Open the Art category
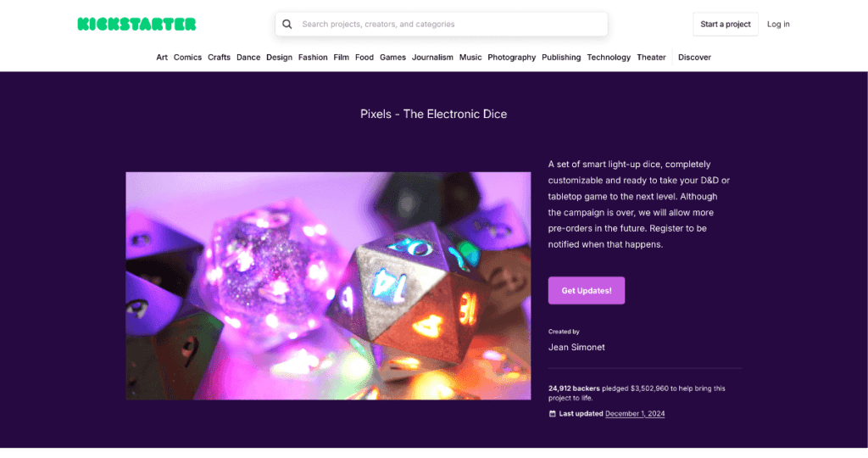Screen dimensions: 868x458 162,58
